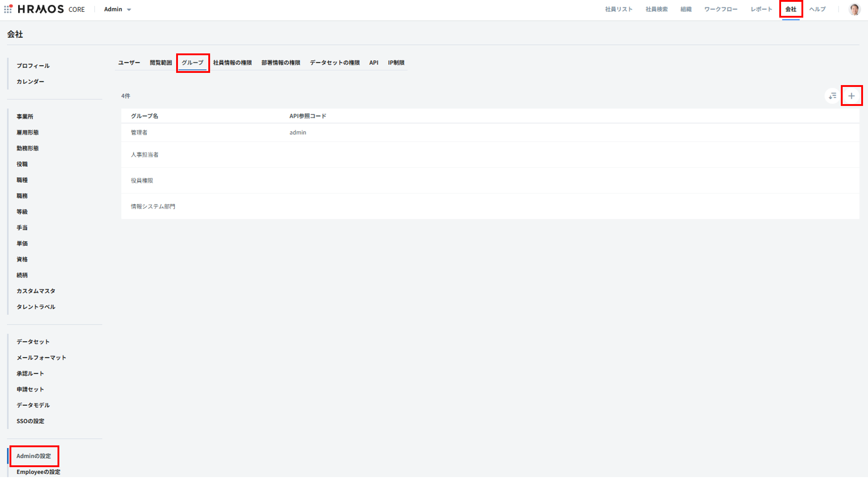Add a new group with plus icon
Screen dimensions: 868x478
pos(851,96)
